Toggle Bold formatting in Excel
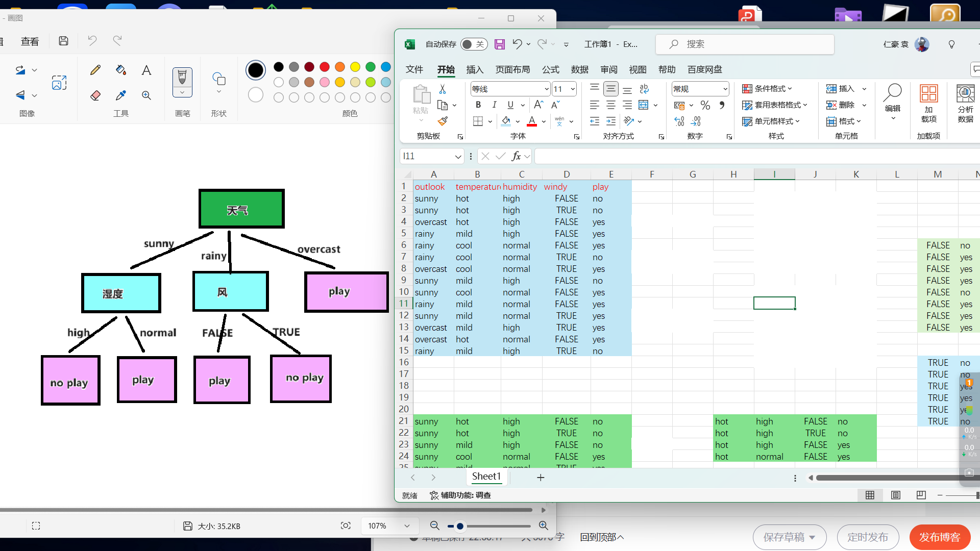This screenshot has width=980, height=551. 478,105
